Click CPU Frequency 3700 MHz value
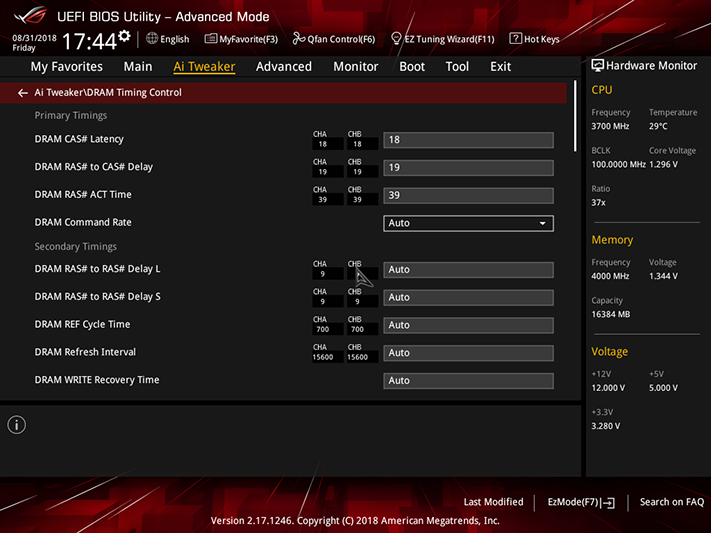The image size is (711, 533). pos(610,126)
